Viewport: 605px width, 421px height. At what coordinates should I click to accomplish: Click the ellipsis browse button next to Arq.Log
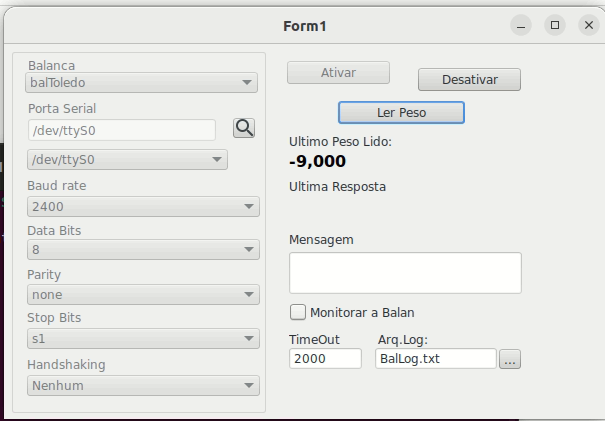point(510,359)
